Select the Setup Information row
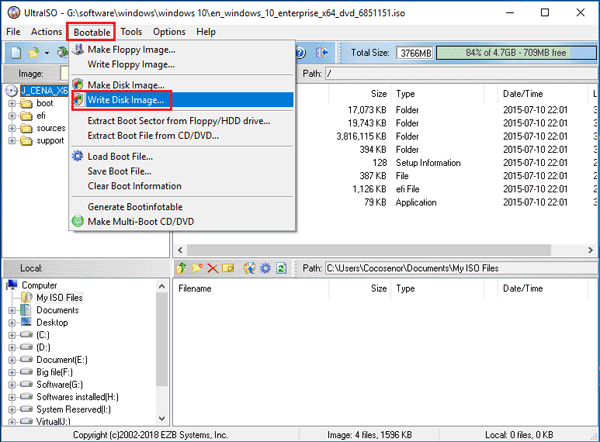The width and height of the screenshot is (600, 442). point(428,163)
